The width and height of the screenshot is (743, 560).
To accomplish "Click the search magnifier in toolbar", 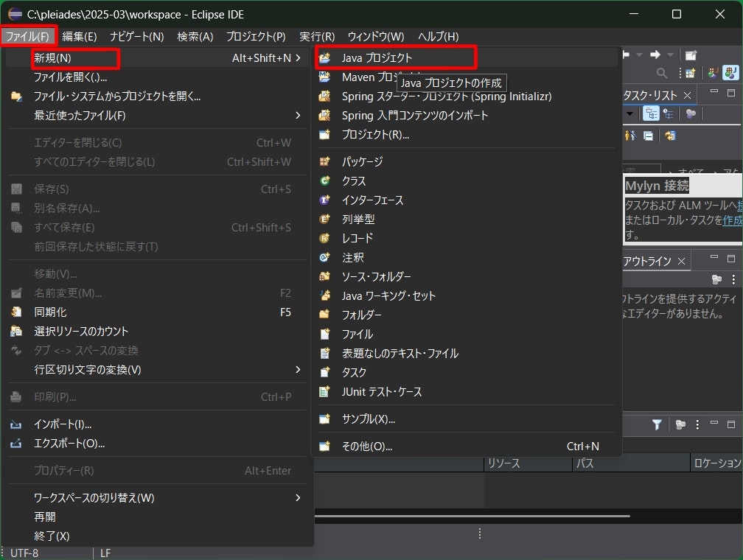I will [x=662, y=73].
